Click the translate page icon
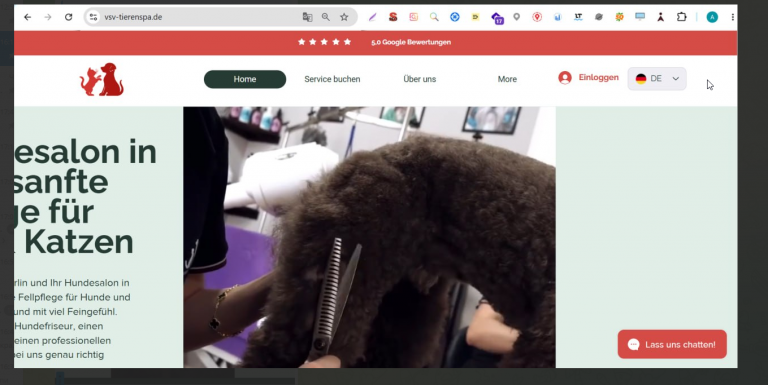The height and width of the screenshot is (385, 768). [307, 17]
